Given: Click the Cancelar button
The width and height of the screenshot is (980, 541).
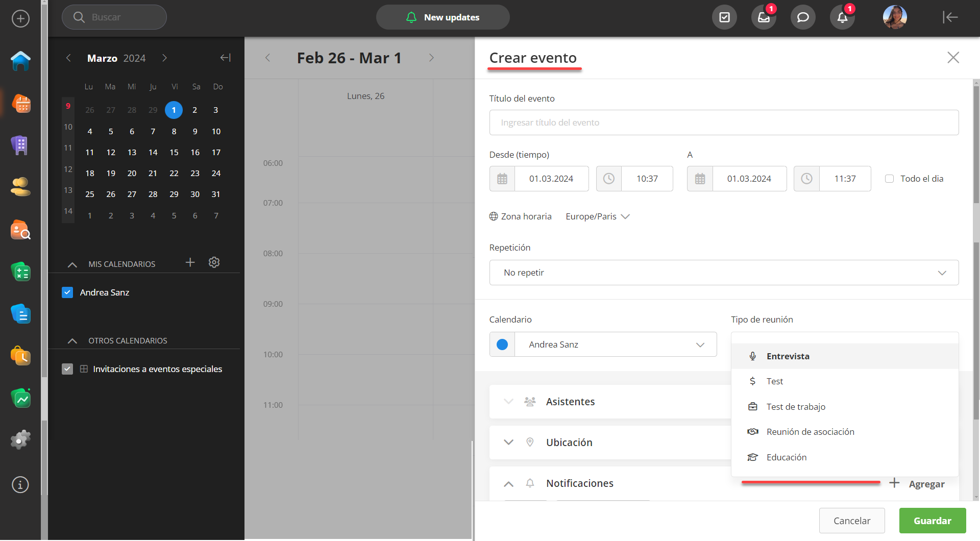Looking at the screenshot, I should click(851, 521).
